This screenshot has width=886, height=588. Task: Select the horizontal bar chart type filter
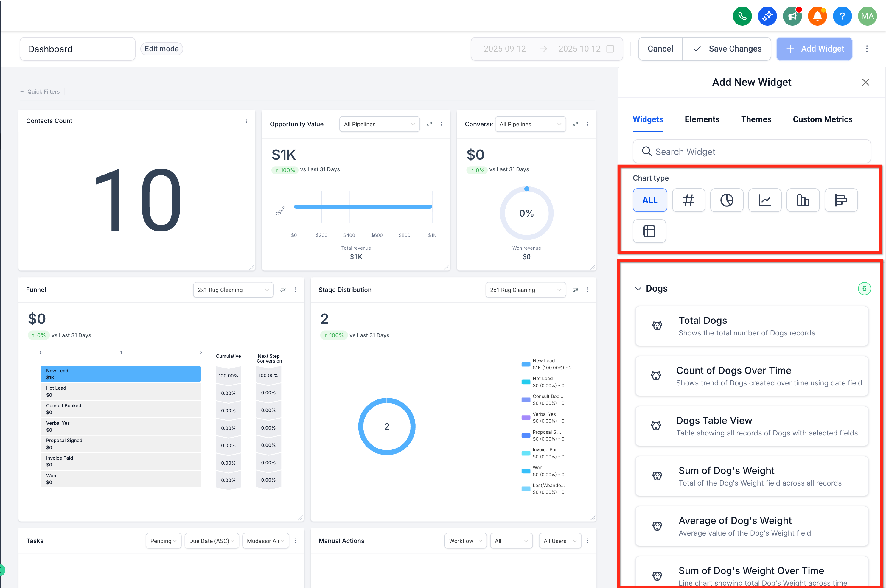pyautogui.click(x=841, y=200)
